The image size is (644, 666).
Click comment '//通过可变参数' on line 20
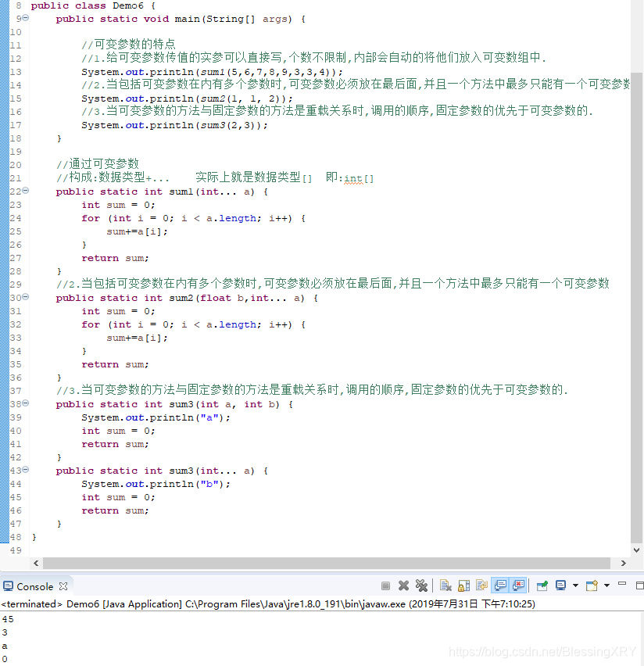click(98, 163)
